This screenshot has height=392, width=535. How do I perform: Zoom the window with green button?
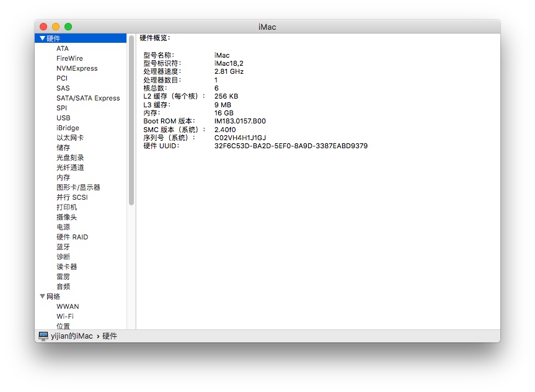[x=68, y=27]
